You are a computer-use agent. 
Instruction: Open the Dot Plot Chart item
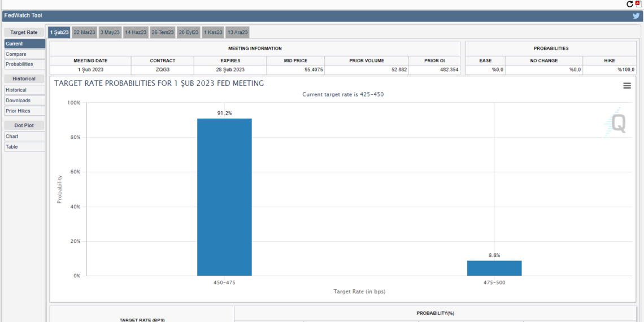pos(25,136)
